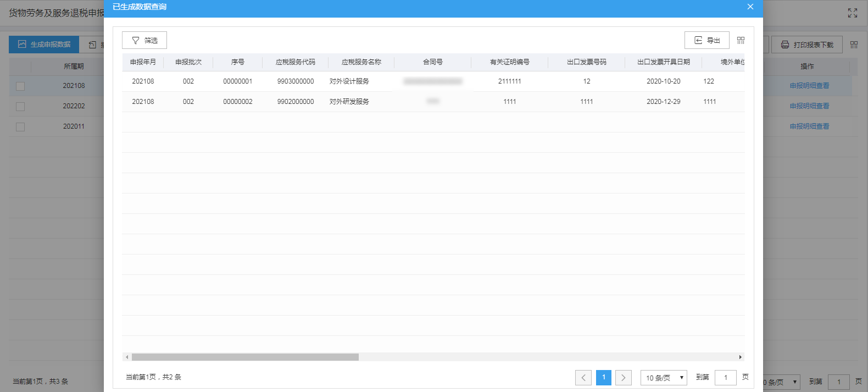Image resolution: width=868 pixels, height=392 pixels.
Task: Click scrollbar right arrow
Action: click(740, 357)
